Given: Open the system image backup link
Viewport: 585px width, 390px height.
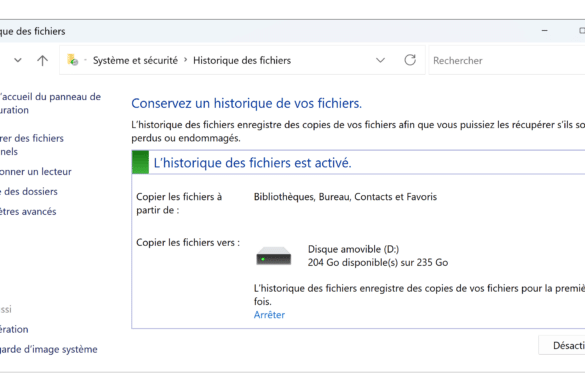Looking at the screenshot, I should pos(49,349).
